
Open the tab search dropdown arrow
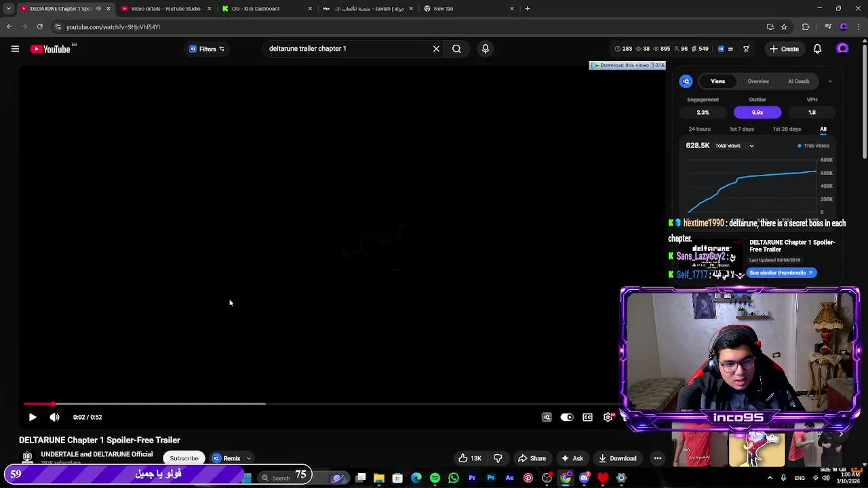[x=8, y=9]
